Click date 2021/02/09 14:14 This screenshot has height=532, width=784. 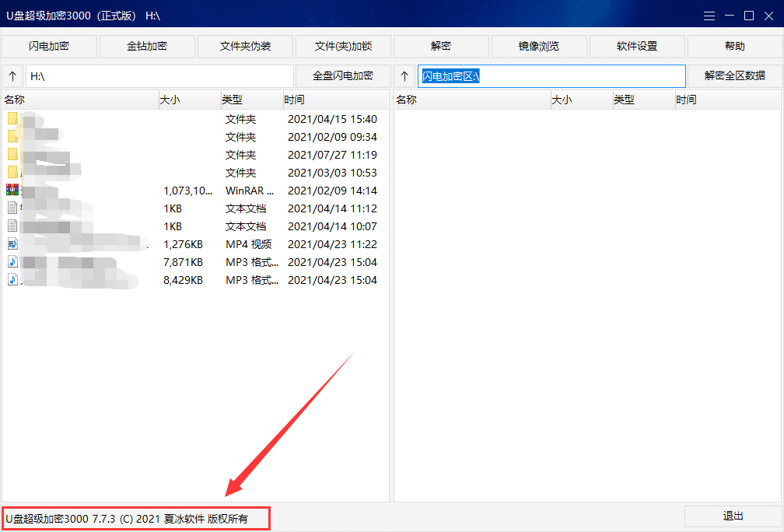(332, 191)
